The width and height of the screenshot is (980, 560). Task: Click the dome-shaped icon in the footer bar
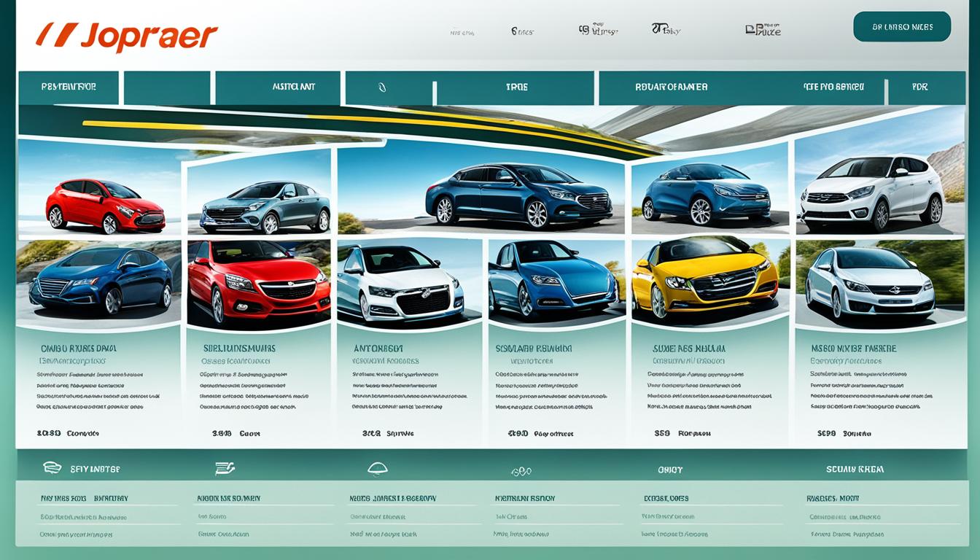tap(377, 469)
